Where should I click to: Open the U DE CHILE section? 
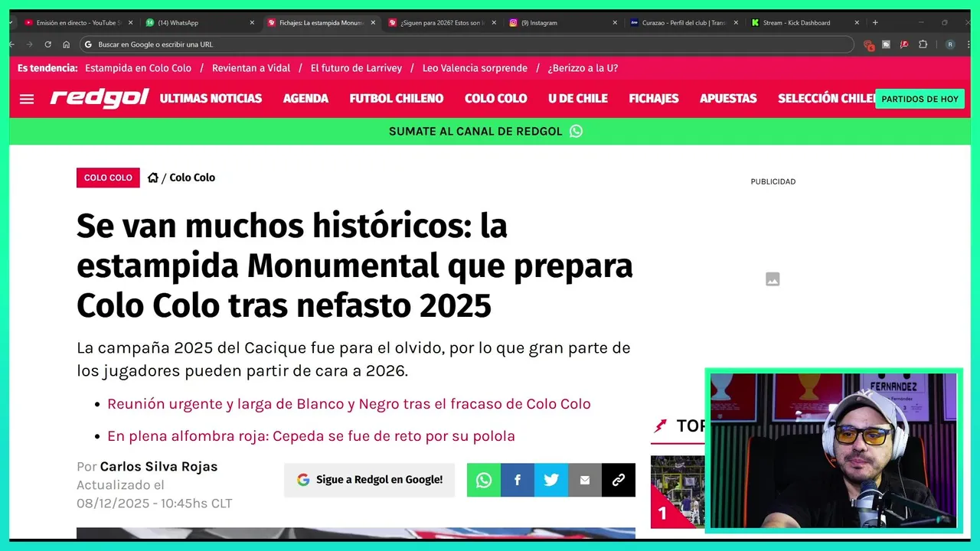(x=578, y=99)
